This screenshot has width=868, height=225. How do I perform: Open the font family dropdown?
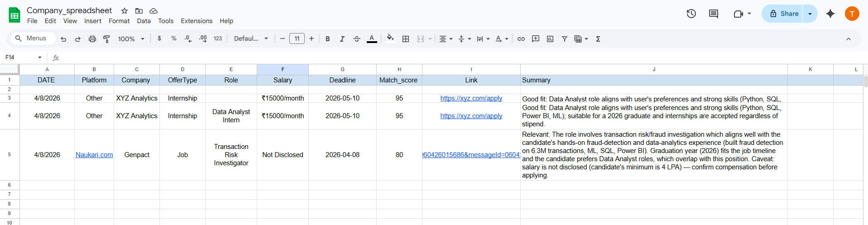(251, 39)
